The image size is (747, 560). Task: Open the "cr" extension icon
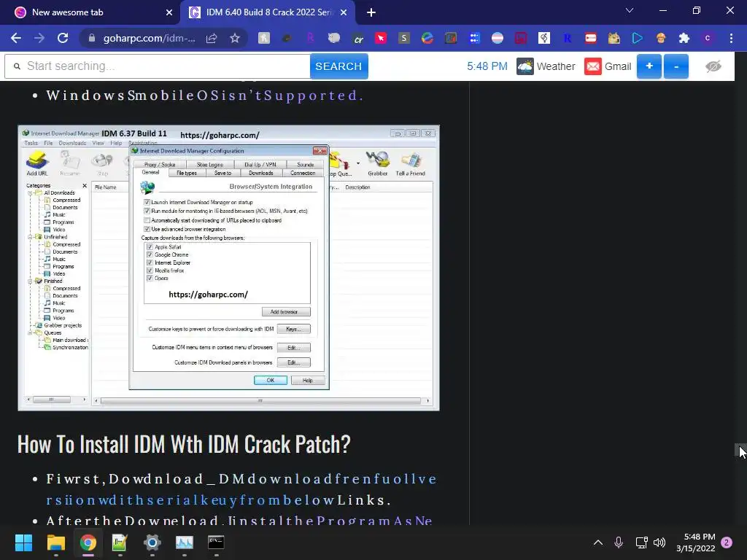[358, 39]
